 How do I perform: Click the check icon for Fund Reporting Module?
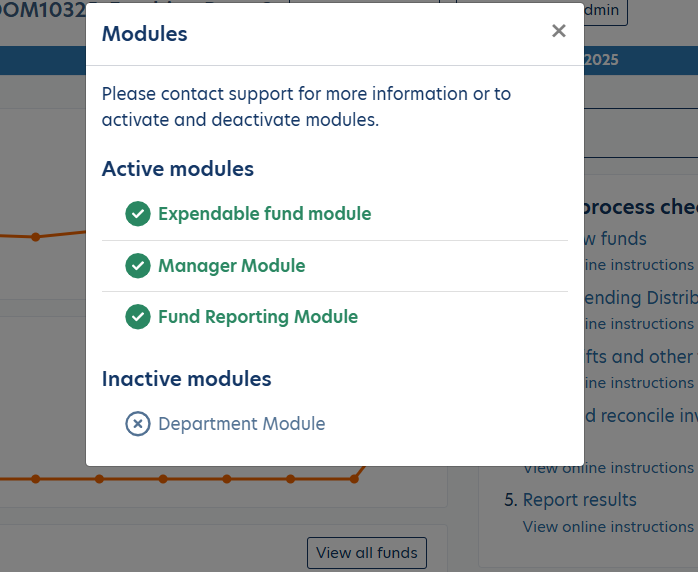(x=138, y=317)
